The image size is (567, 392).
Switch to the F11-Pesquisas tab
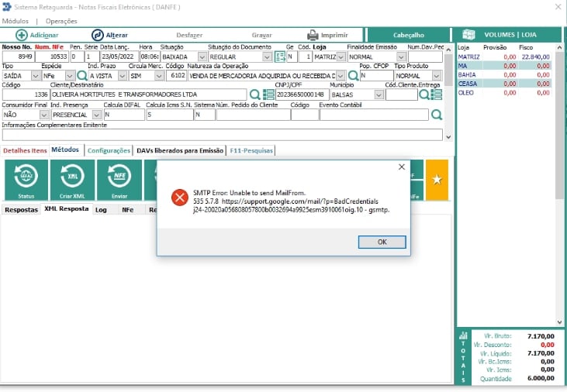[x=251, y=150]
